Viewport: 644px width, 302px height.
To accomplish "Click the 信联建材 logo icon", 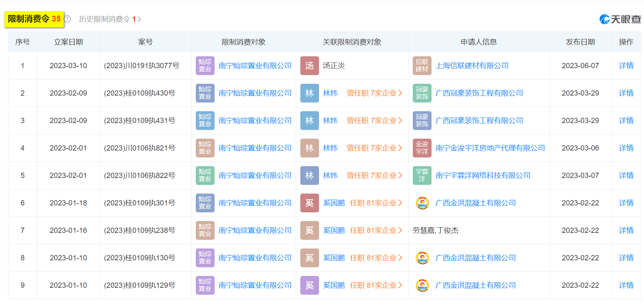I will pyautogui.click(x=422, y=66).
